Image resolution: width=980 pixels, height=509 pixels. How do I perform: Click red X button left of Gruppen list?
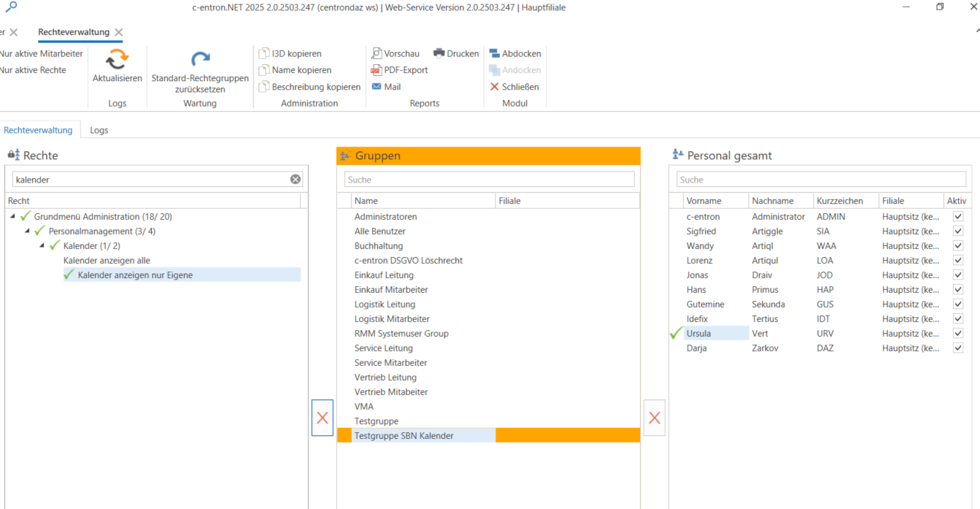pos(323,418)
